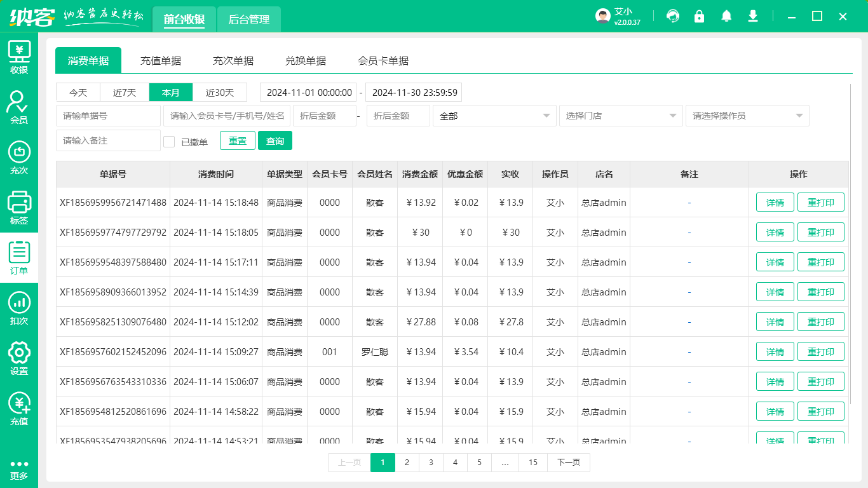Switch to the 后台管理 tab
The width and height of the screenshot is (868, 488).
tap(249, 19)
